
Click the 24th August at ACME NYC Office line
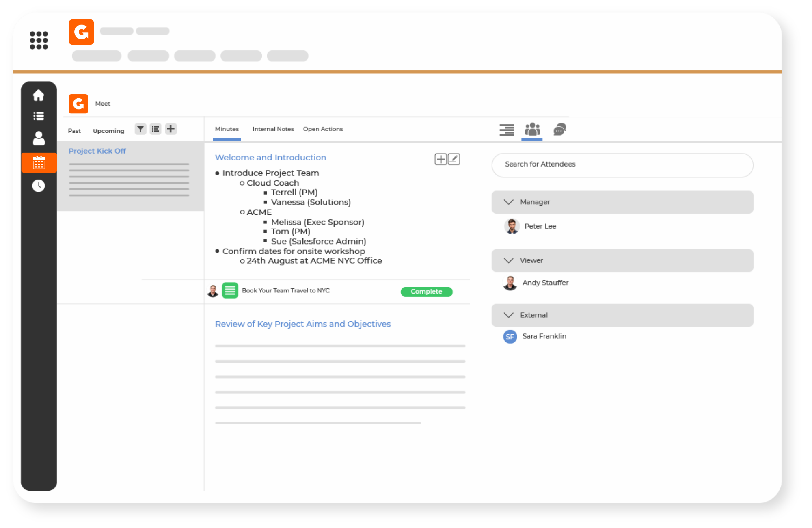pyautogui.click(x=314, y=261)
